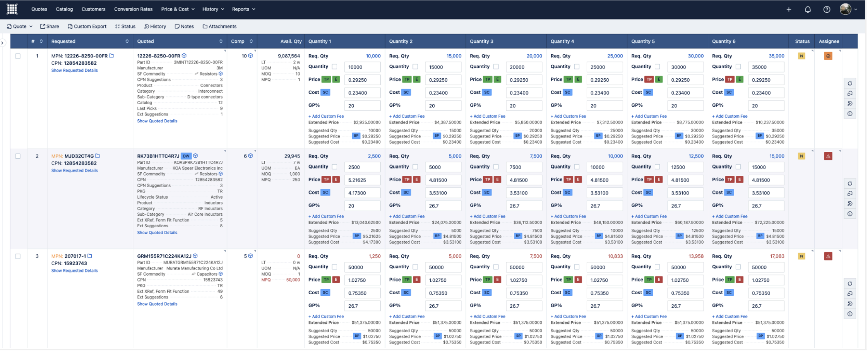Tick the row 3 selection checkbox
Image resolution: width=868 pixels, height=352 pixels.
tap(18, 256)
